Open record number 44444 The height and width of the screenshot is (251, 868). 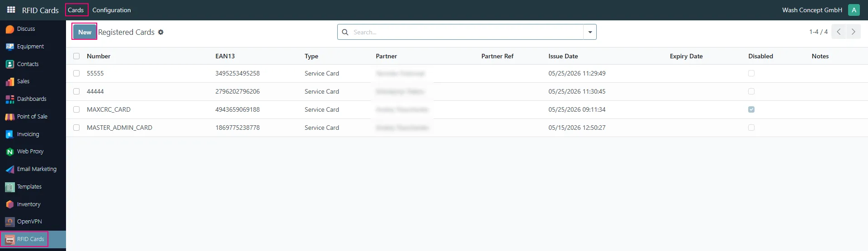[x=95, y=91]
